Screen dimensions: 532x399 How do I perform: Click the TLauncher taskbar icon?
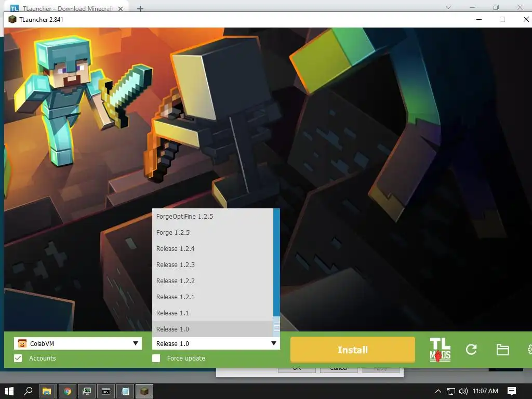[x=144, y=391]
